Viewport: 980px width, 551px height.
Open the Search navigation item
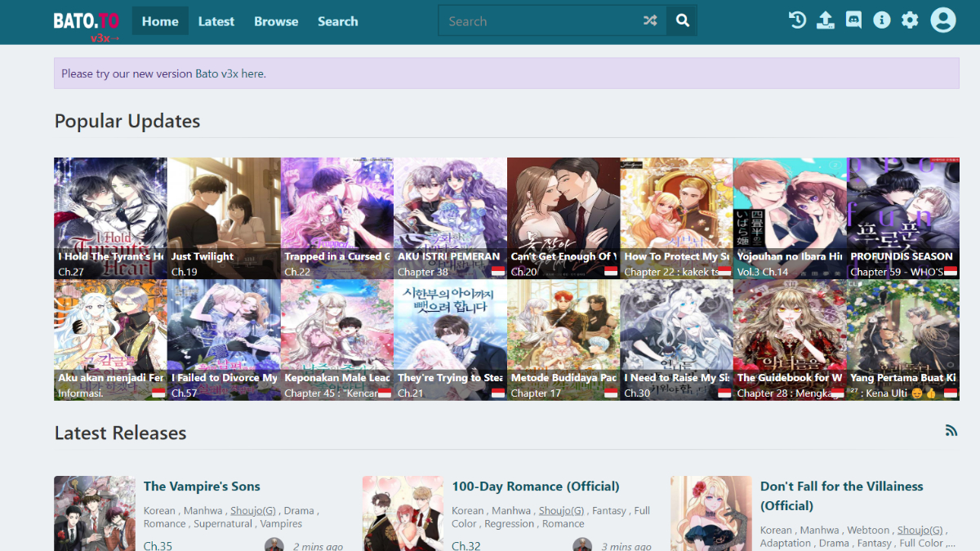coord(337,21)
